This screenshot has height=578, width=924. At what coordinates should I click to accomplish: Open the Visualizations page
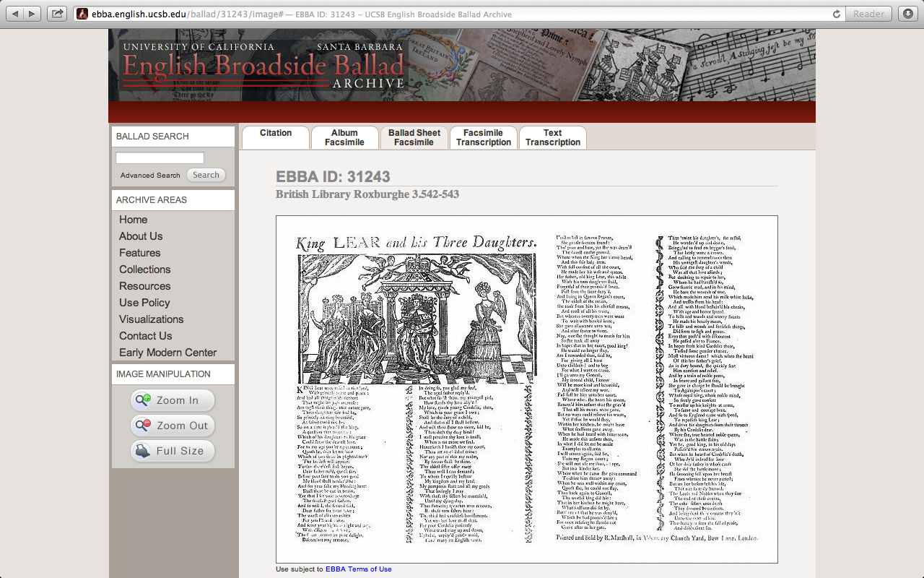[152, 319]
